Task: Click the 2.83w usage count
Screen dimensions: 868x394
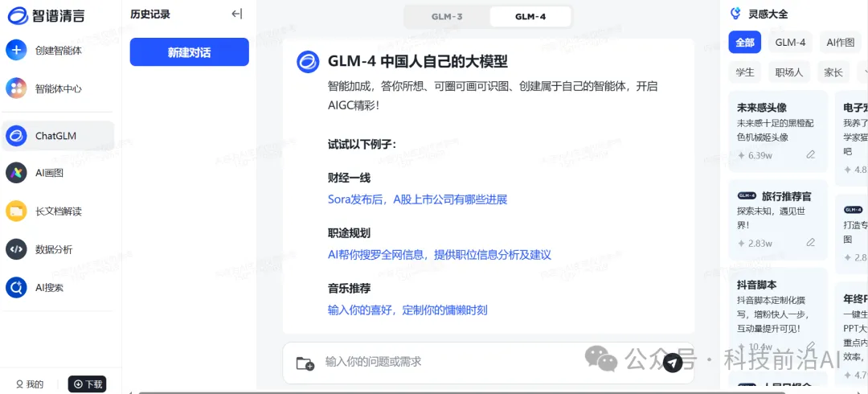Action: click(760, 243)
